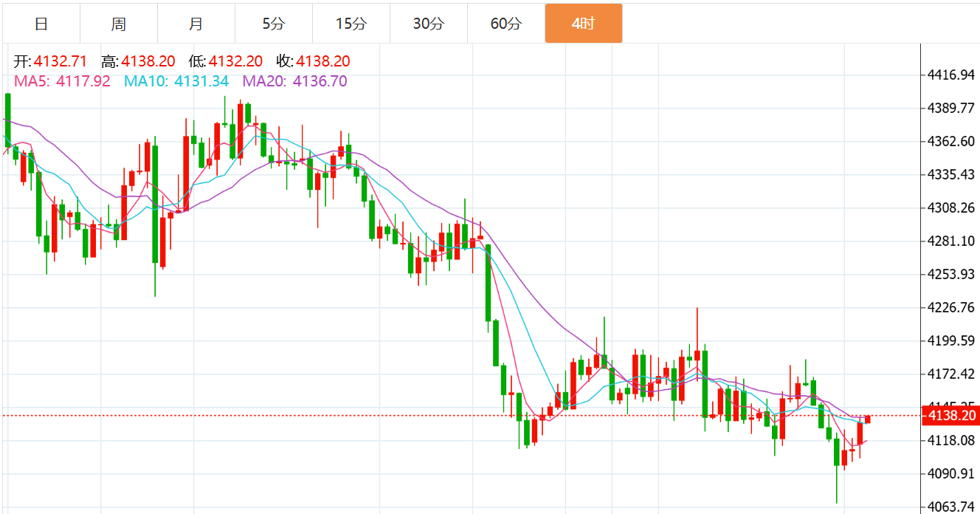Click the MA5: 4117.92 indicator label

(62, 81)
